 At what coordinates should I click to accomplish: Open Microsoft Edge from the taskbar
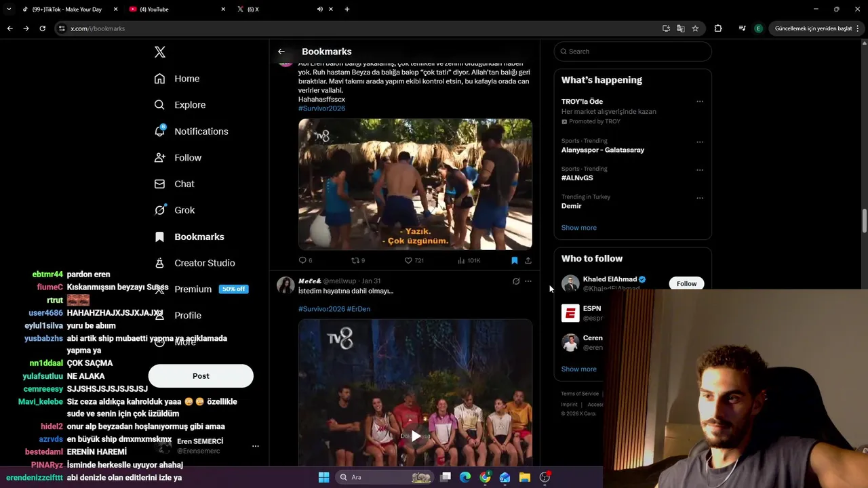pos(465,477)
